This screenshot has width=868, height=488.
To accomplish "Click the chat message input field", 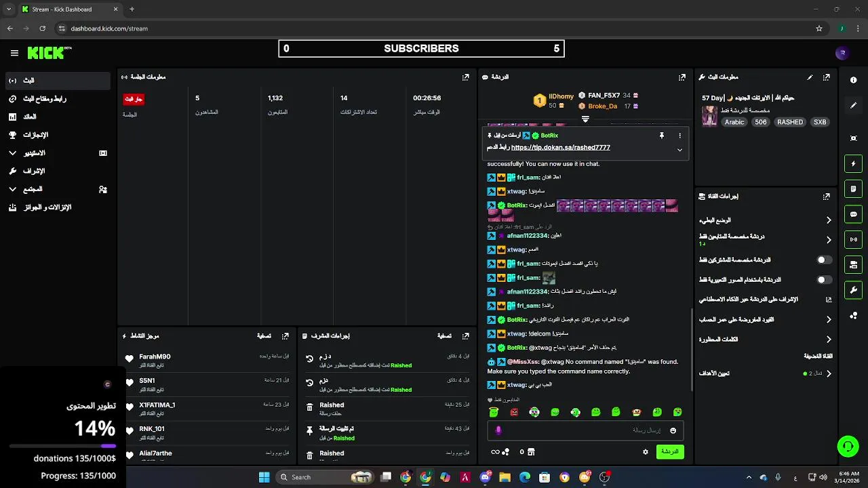I will pos(585,430).
